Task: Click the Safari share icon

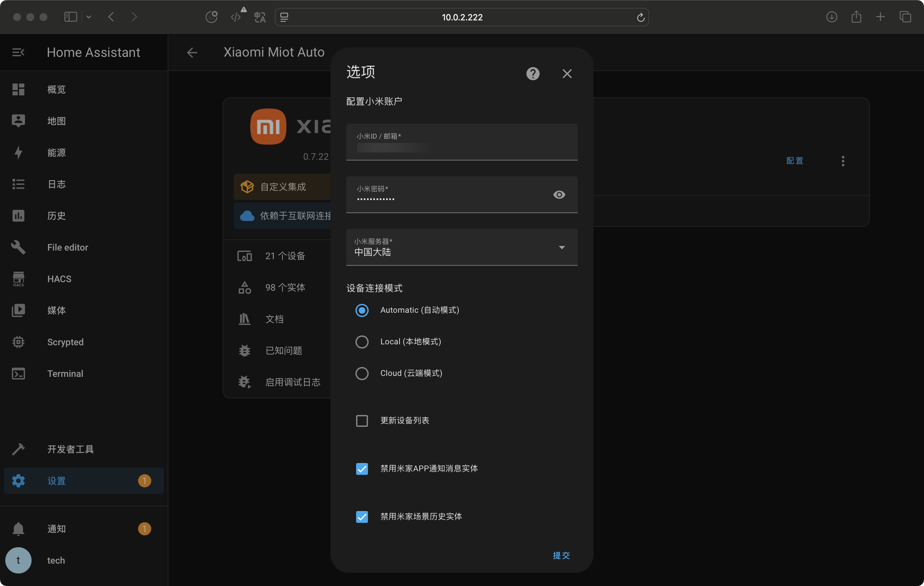Action: tap(856, 17)
